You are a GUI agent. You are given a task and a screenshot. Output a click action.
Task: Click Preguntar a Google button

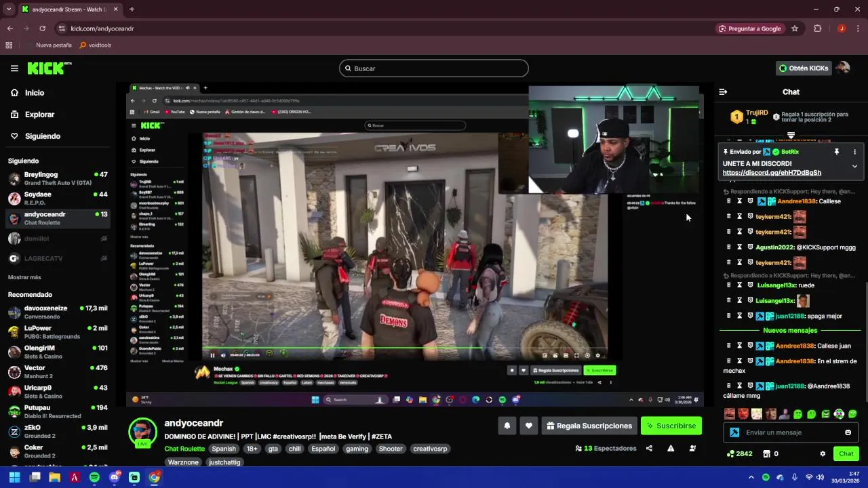tap(749, 28)
